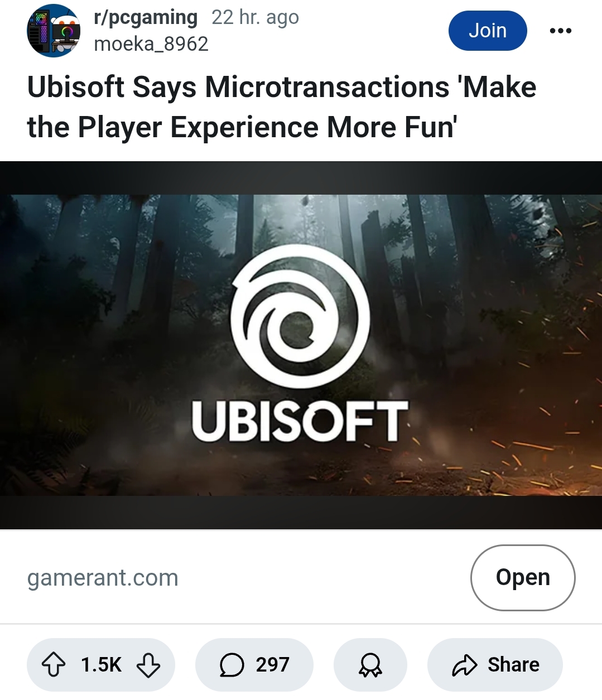This screenshot has height=700, width=602.
Task: Give an award using the ribbon icon
Action: (370, 665)
